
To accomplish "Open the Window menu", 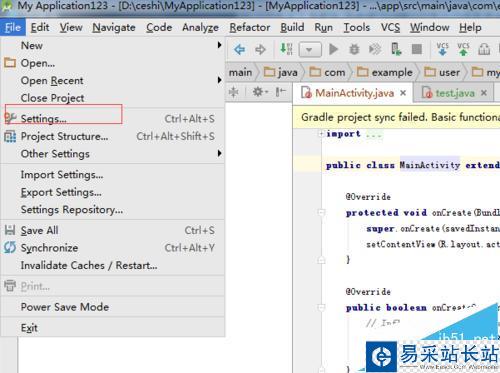I will (x=430, y=27).
